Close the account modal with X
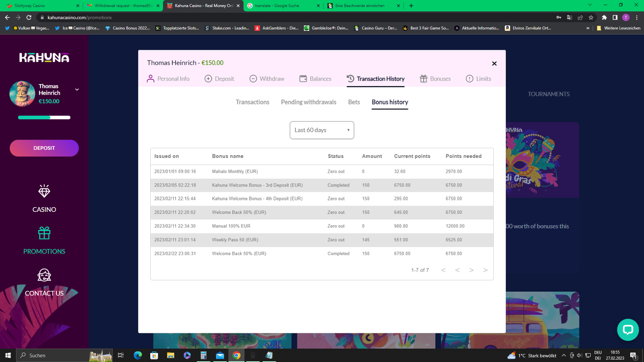Image resolution: width=644 pixels, height=362 pixels. (494, 63)
